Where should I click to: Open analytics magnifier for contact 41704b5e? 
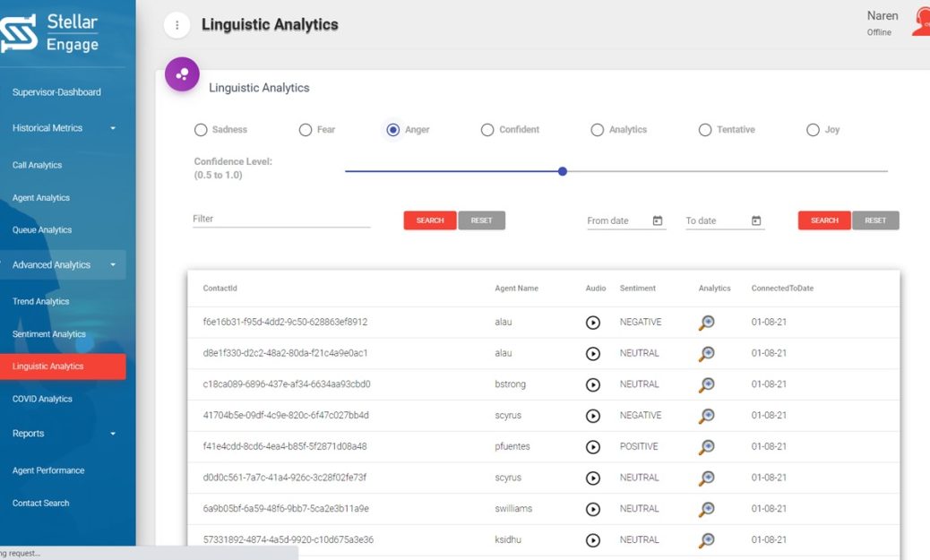click(x=706, y=416)
